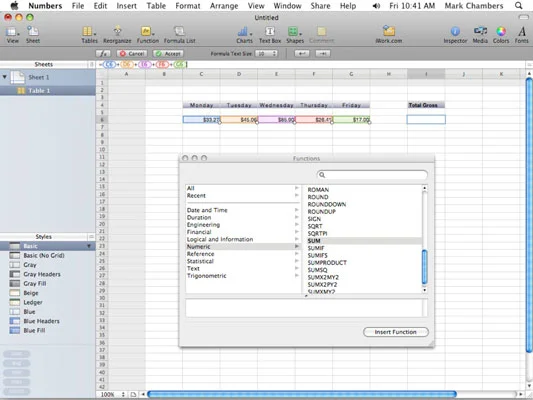Accept the formula with Accept button
533x400 pixels.
point(169,54)
